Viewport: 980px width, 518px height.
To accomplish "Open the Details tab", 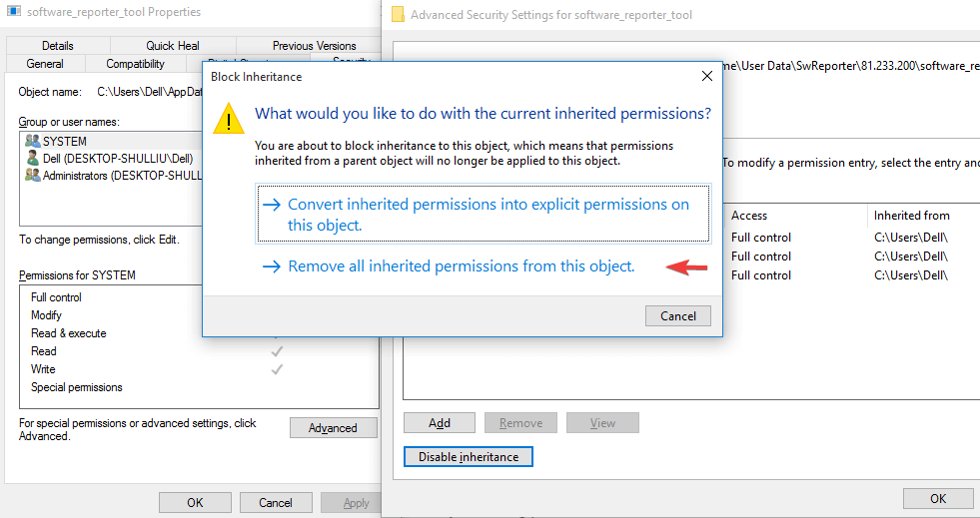I will pyautogui.click(x=58, y=46).
